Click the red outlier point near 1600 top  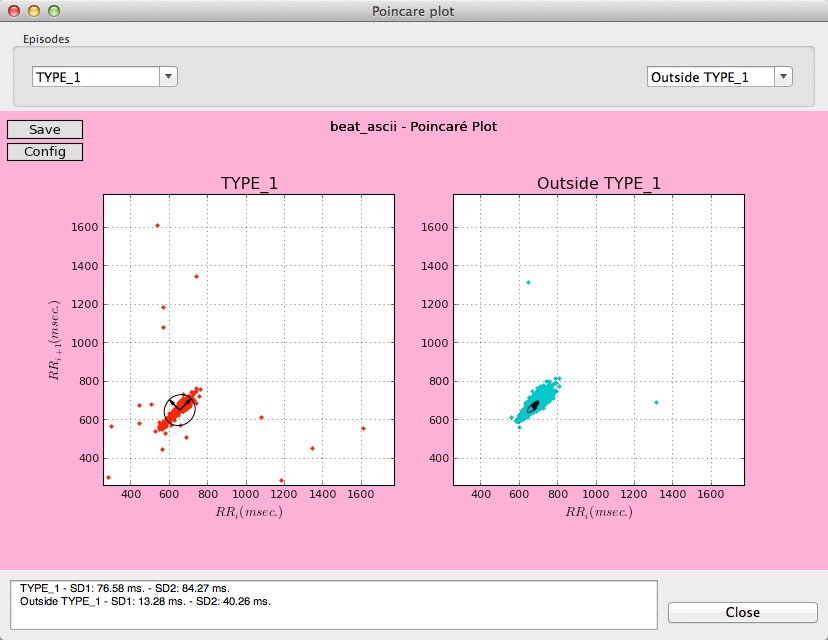157,225
